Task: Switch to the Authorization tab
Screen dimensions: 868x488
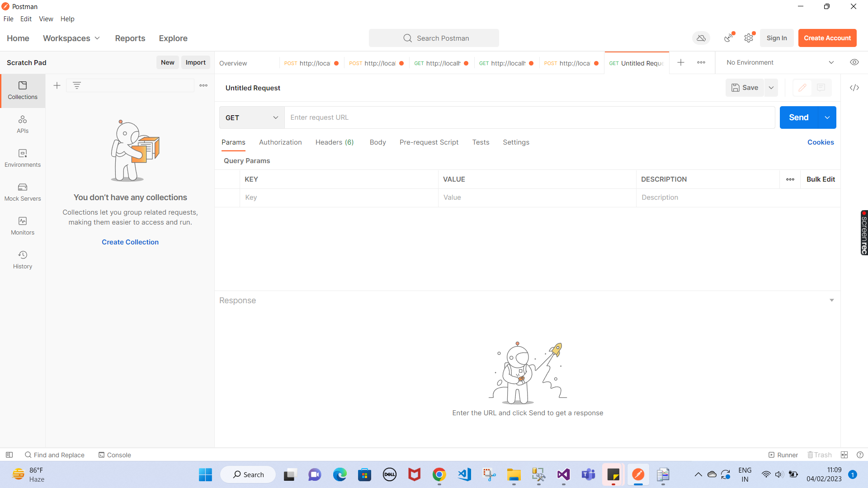Action: coord(280,142)
